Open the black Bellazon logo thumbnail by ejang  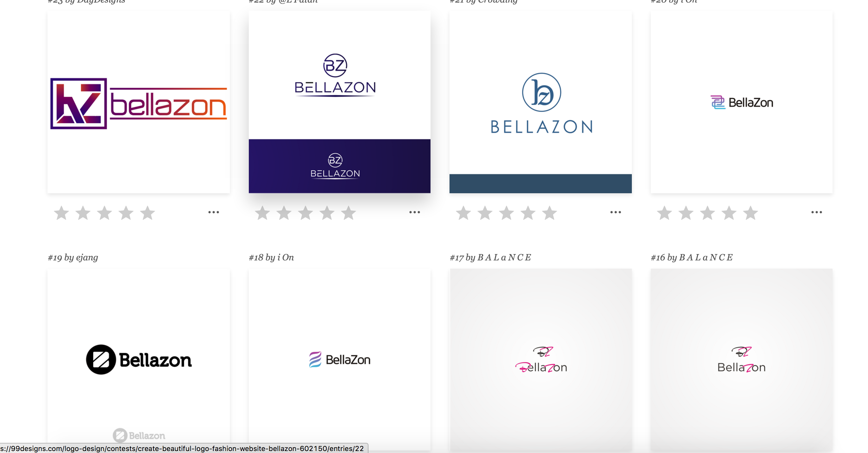tap(138, 360)
